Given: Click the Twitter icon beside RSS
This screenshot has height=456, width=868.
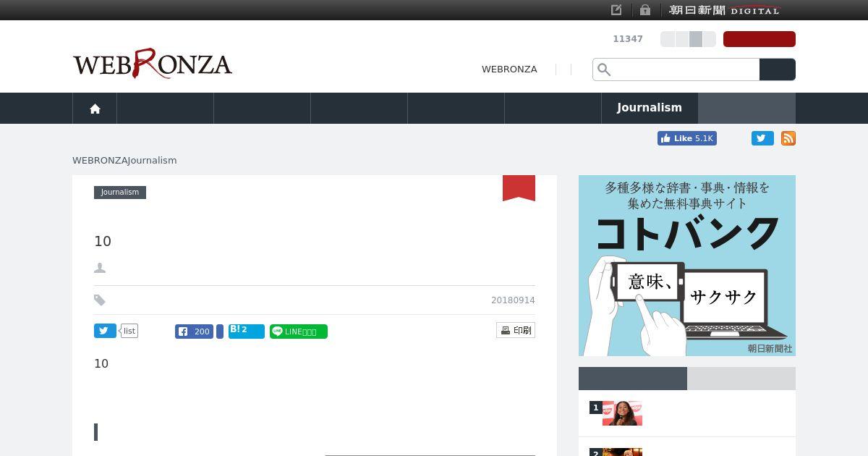Looking at the screenshot, I should [762, 138].
